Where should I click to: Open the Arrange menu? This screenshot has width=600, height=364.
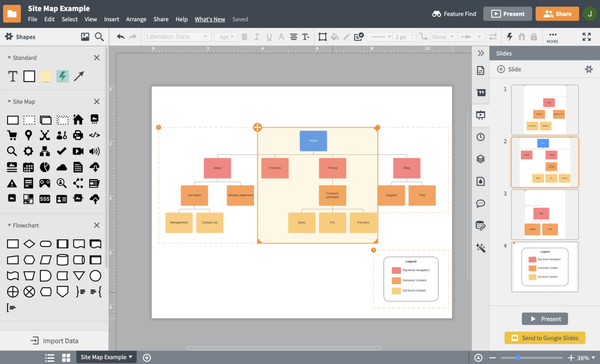136,19
